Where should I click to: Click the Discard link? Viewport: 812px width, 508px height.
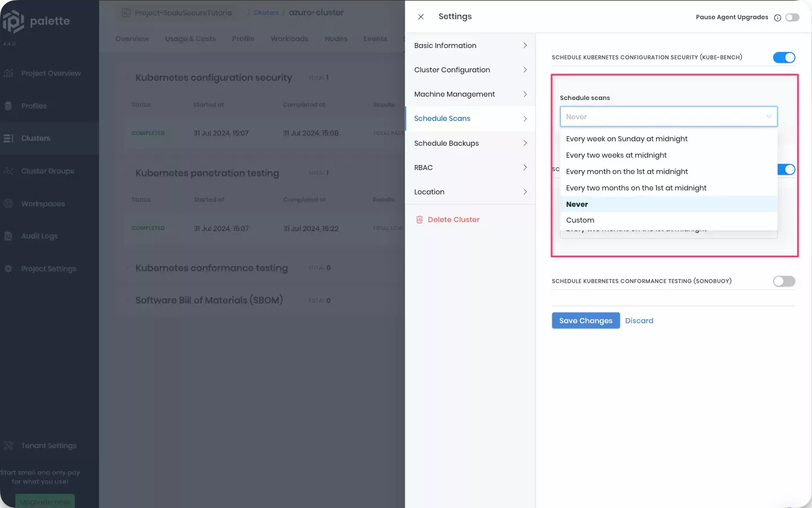coord(639,321)
